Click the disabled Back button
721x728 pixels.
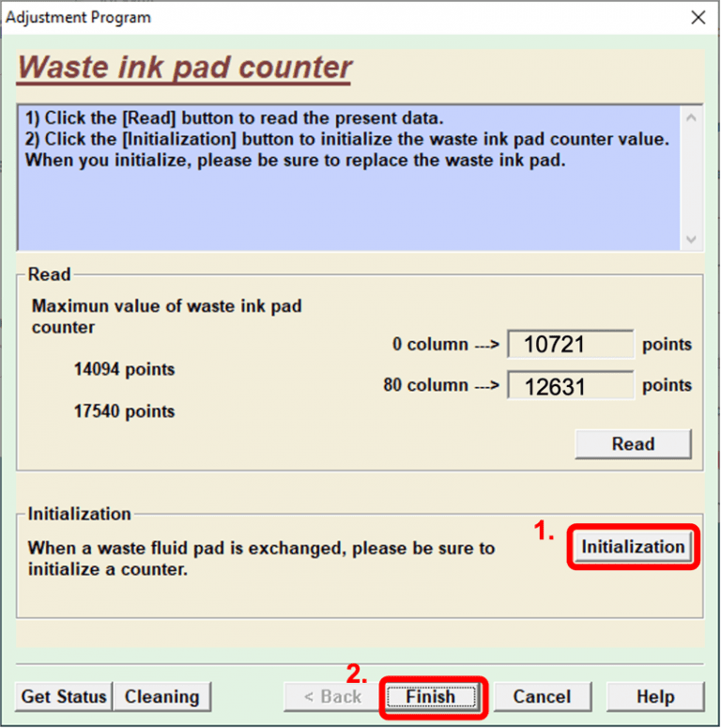[x=332, y=696]
